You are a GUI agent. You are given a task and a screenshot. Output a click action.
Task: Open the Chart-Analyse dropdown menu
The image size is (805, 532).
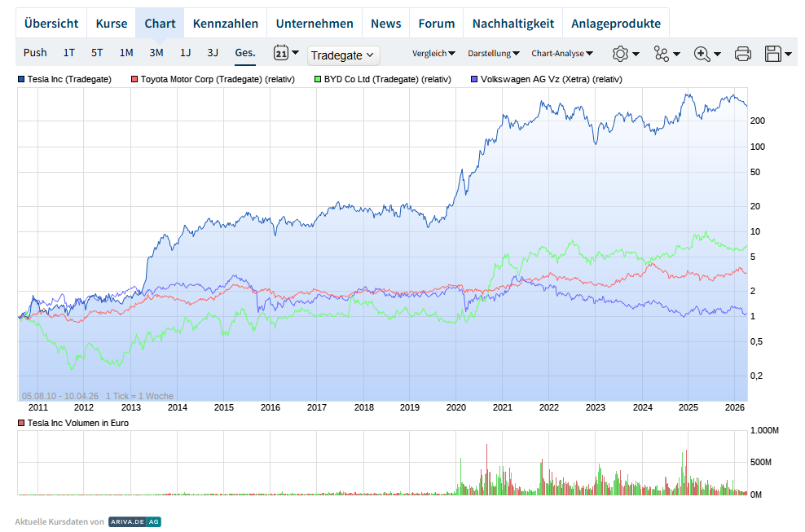(x=562, y=54)
